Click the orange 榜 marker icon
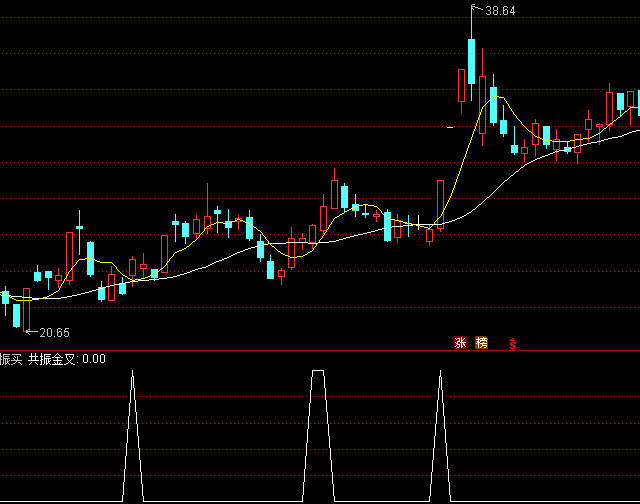The width and height of the screenshot is (640, 504). pos(481,342)
